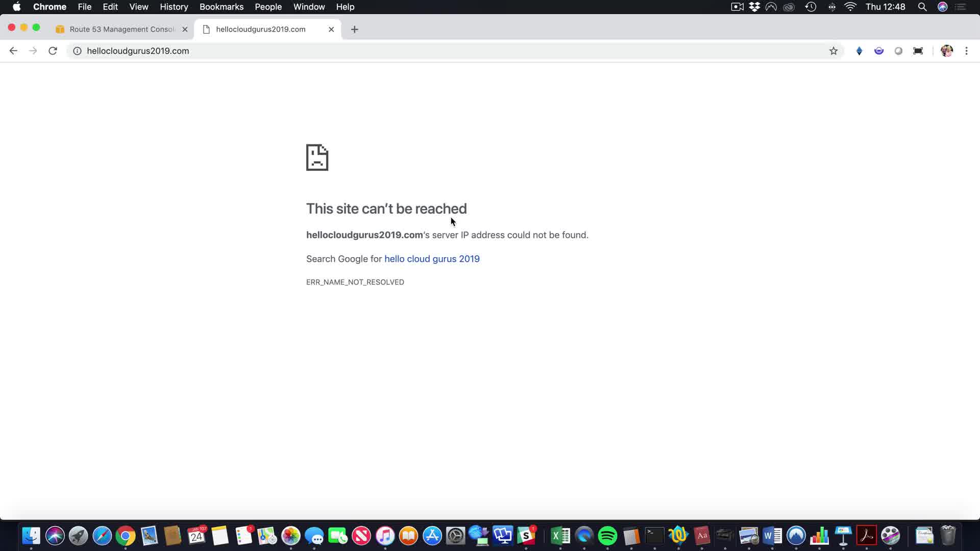Open Chrome's three-dot menu
The width and height of the screenshot is (980, 551).
click(966, 51)
